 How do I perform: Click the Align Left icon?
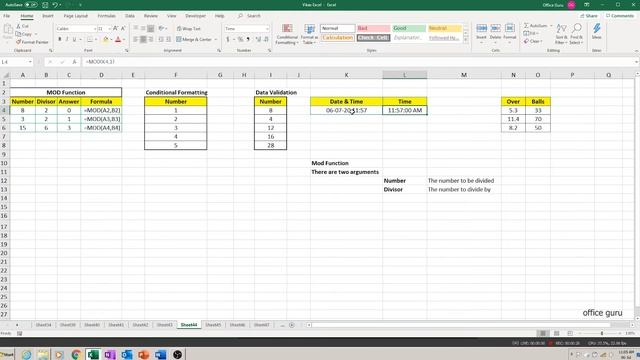[x=136, y=40]
